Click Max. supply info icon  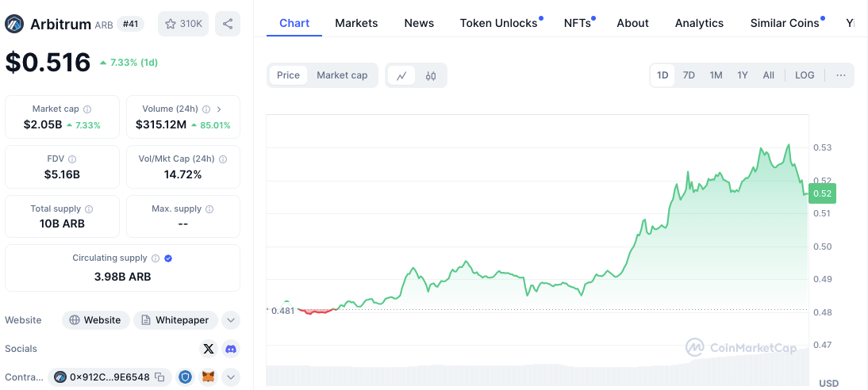pos(209,209)
